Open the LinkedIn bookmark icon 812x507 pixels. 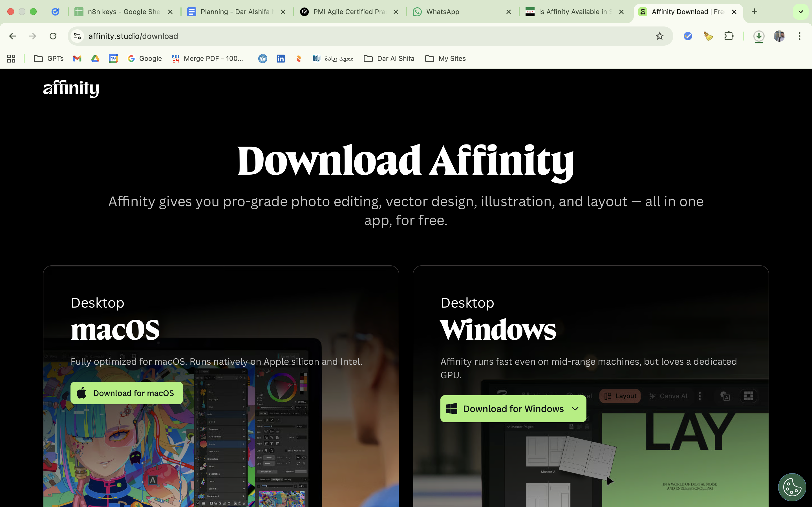coord(281,59)
